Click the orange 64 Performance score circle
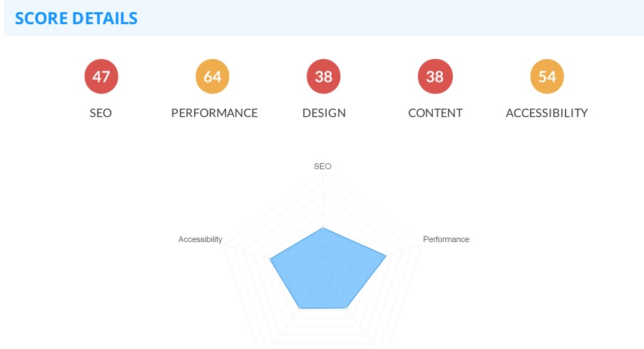Viewport: 644px width, 349px height. (213, 77)
